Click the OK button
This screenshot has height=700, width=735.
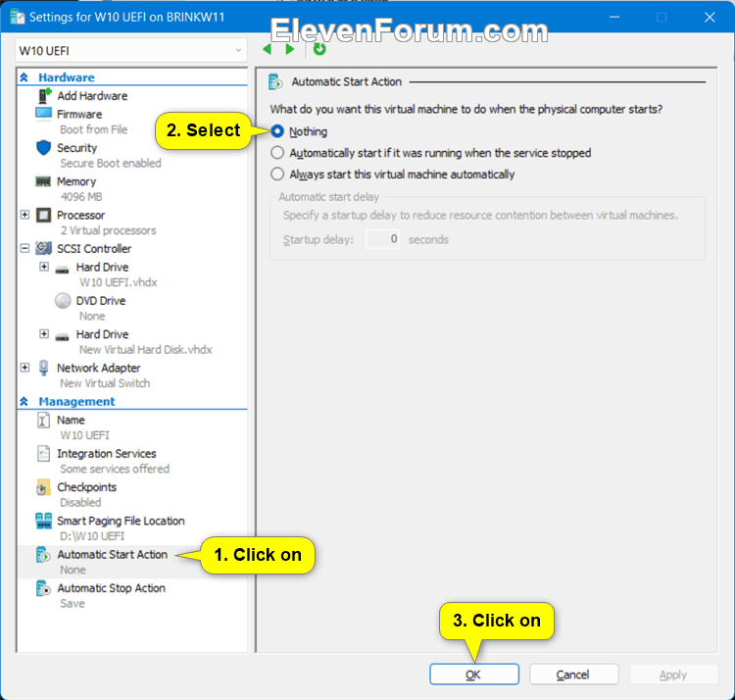click(x=474, y=675)
